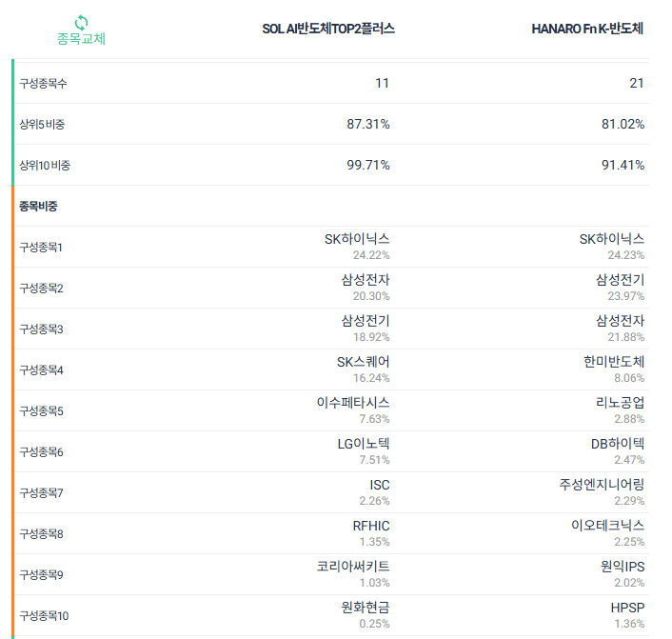Select the 7.63% weight value
Screen dimensions: 672x639
375,419
